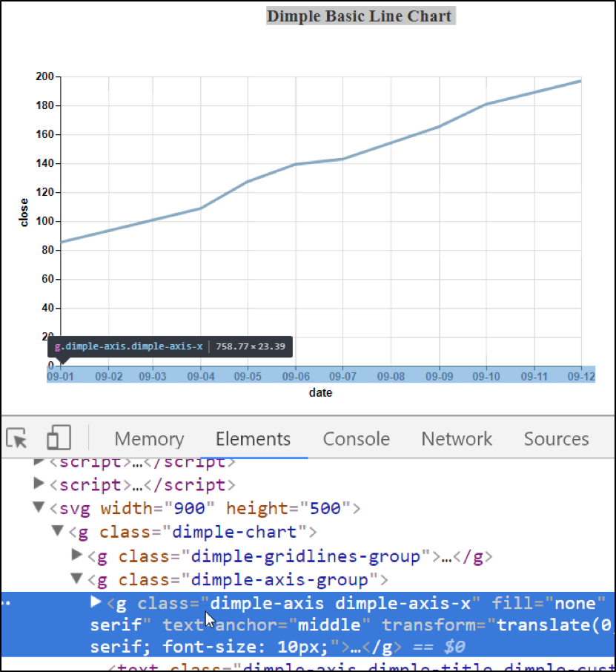Viewport: 616px width, 672px height.
Task: Click the Dimple Basic Line Chart title
Action: [x=359, y=16]
